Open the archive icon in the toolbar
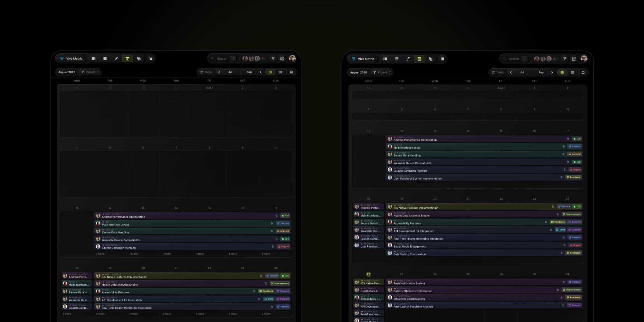This screenshot has width=644, height=322. click(x=150, y=58)
